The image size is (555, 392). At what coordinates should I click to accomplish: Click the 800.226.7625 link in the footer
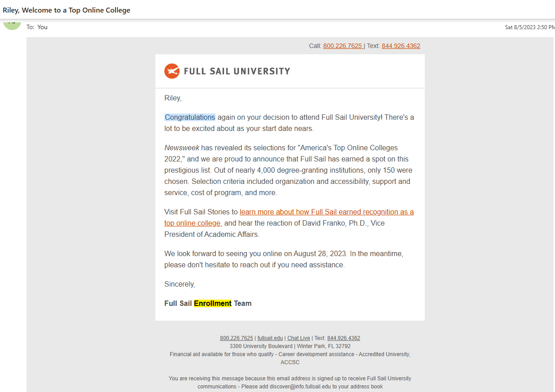pos(236,338)
